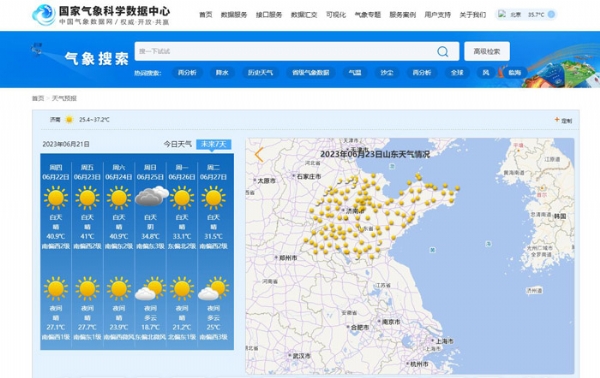Click the 高级检索 button

point(487,51)
